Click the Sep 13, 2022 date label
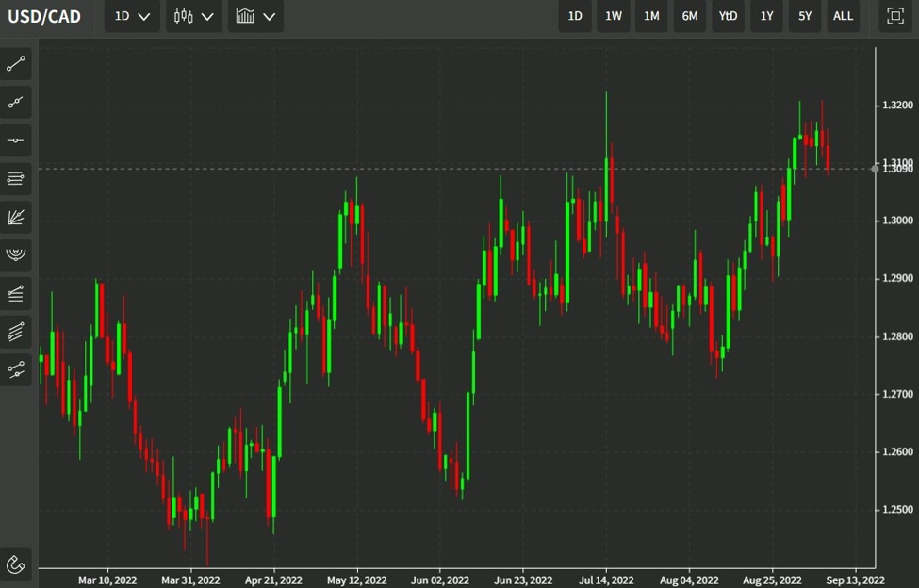The image size is (919, 588). pyautogui.click(x=856, y=580)
